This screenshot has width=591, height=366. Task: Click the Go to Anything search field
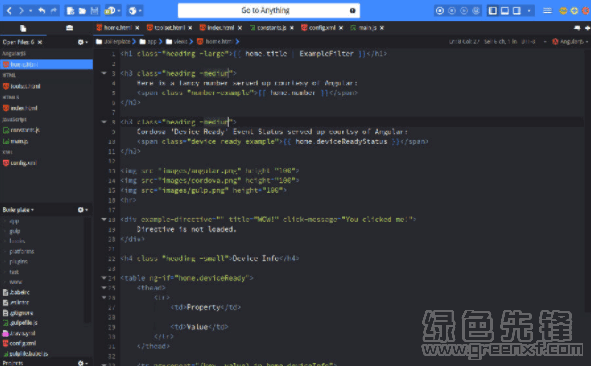click(269, 11)
